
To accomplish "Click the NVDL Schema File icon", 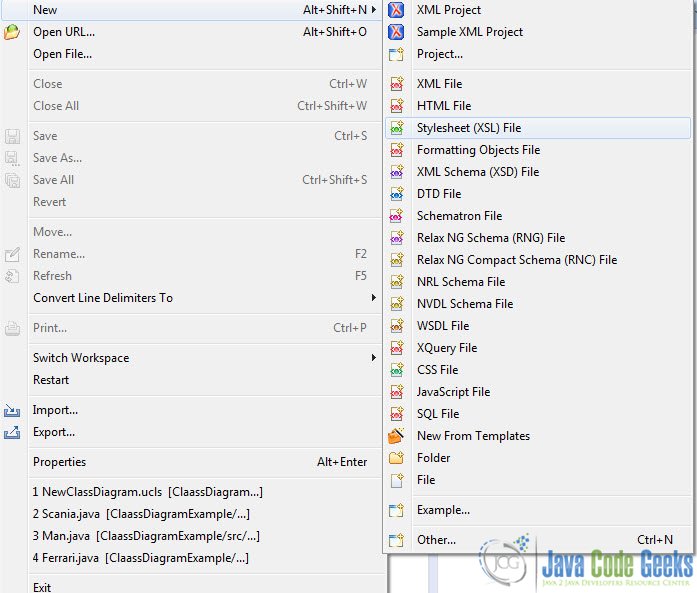I will point(396,304).
